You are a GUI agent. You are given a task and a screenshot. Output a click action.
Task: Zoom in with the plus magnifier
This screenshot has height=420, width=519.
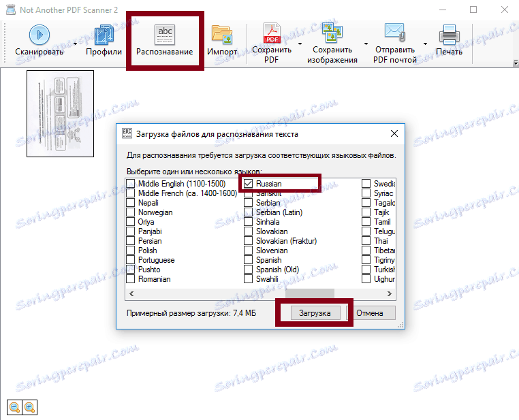tap(29, 407)
